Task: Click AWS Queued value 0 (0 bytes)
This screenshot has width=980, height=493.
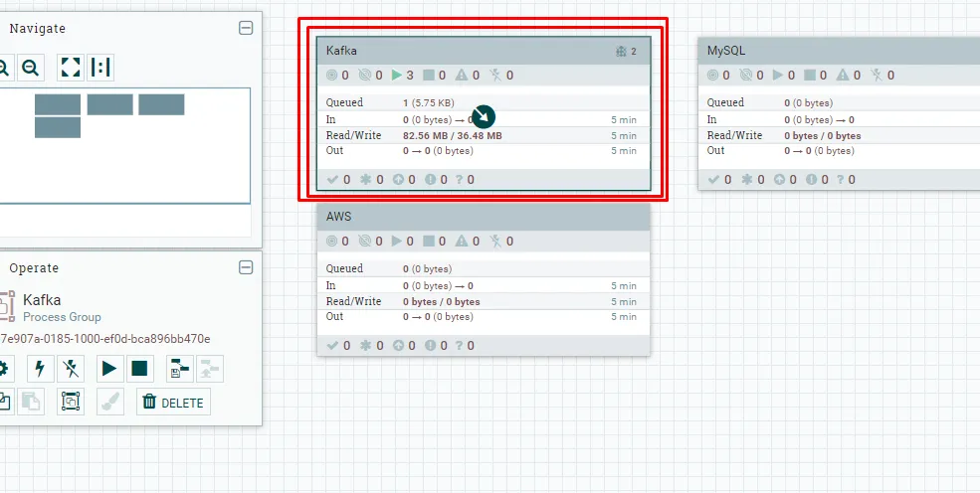Action: (428, 269)
